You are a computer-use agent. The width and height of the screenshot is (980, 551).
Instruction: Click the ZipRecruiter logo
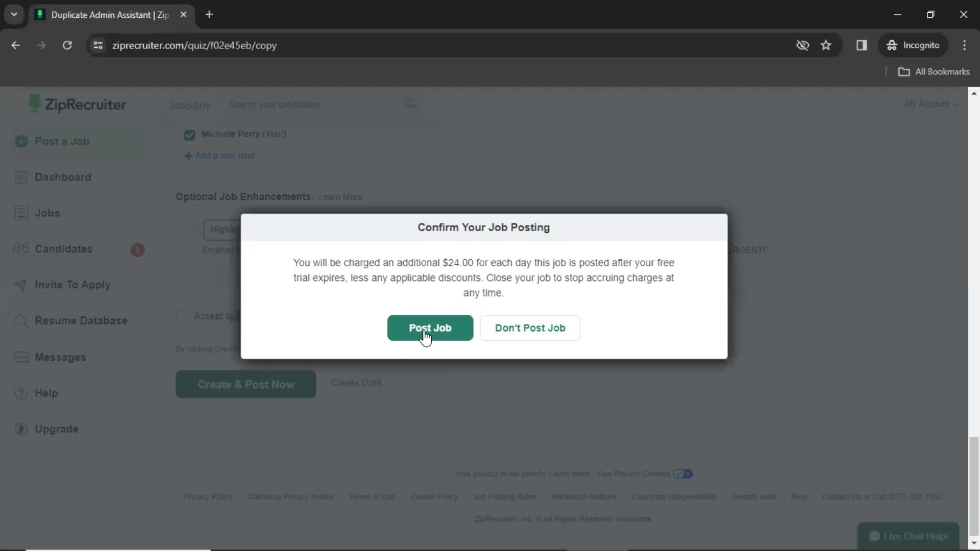78,105
